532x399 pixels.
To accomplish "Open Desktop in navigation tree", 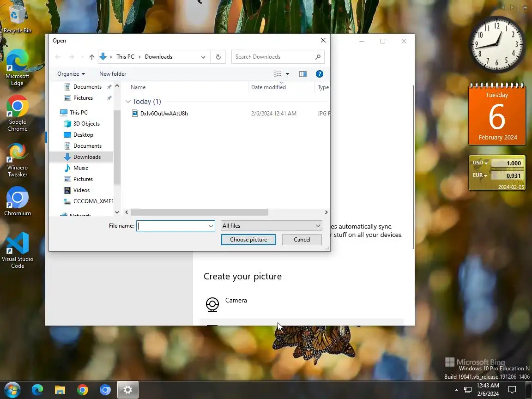I will click(83, 135).
